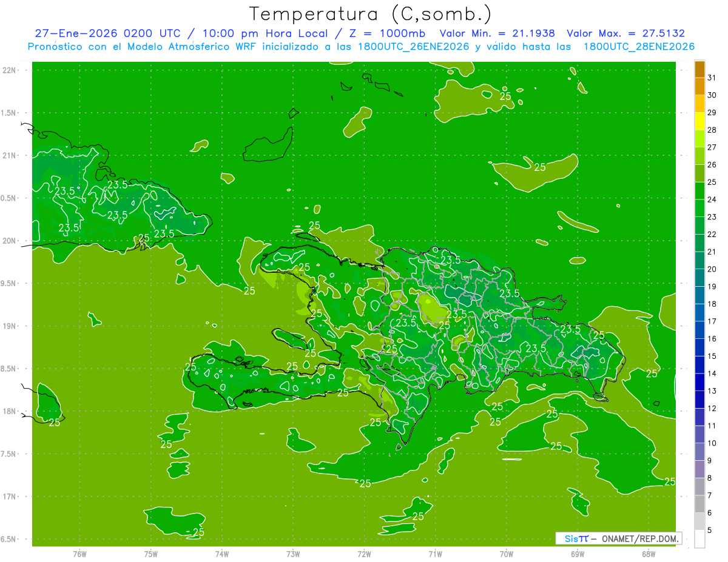Click the initialization time '1800UTC_26ENE2026'
Image resolution: width=728 pixels, height=562 pixels.
coord(415,47)
